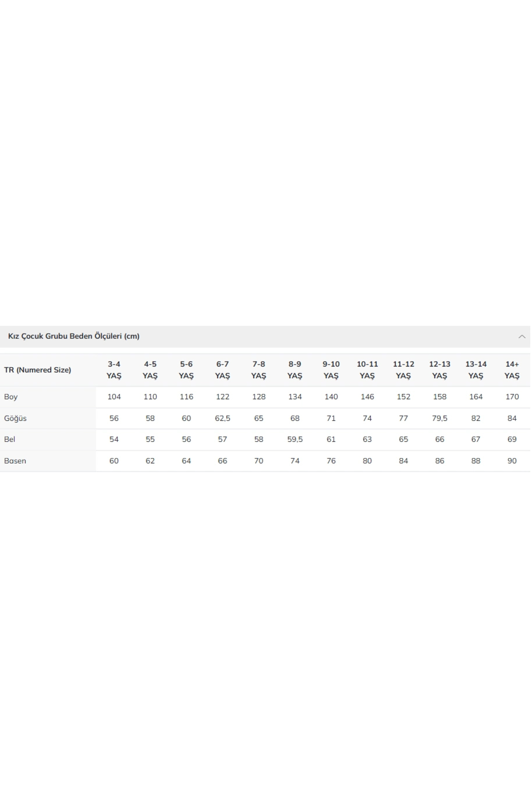
Task: Click the Kız Çocuk Grubu Beden Ölçüleri title
Action: tap(74, 336)
